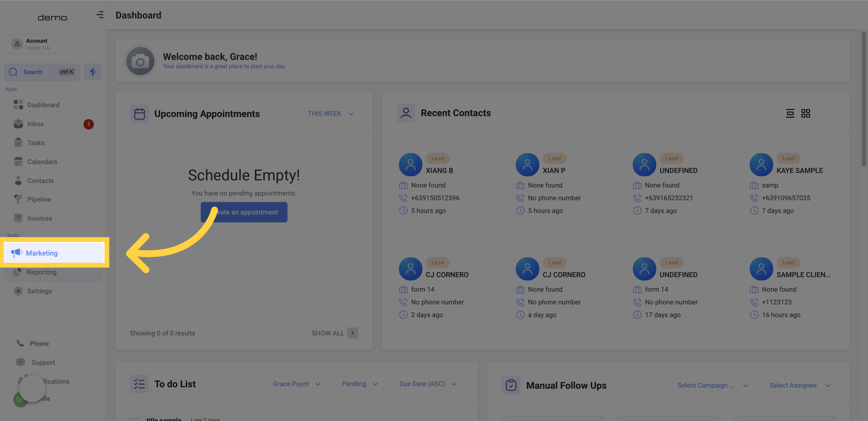Click the arrow beside SHOW ALL
The image size is (868, 421).
tap(352, 333)
